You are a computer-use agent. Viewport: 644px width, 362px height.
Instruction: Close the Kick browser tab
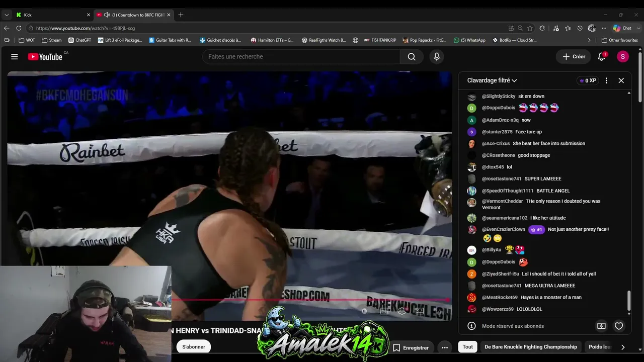point(89,15)
